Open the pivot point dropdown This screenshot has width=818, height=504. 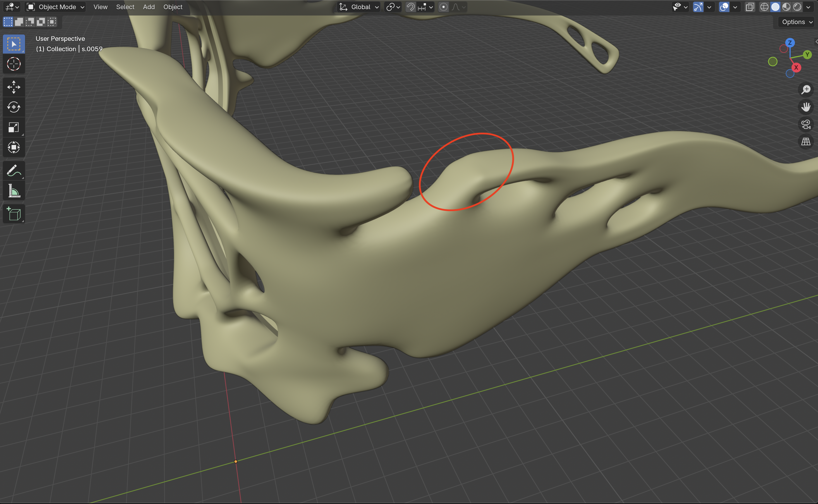(393, 7)
